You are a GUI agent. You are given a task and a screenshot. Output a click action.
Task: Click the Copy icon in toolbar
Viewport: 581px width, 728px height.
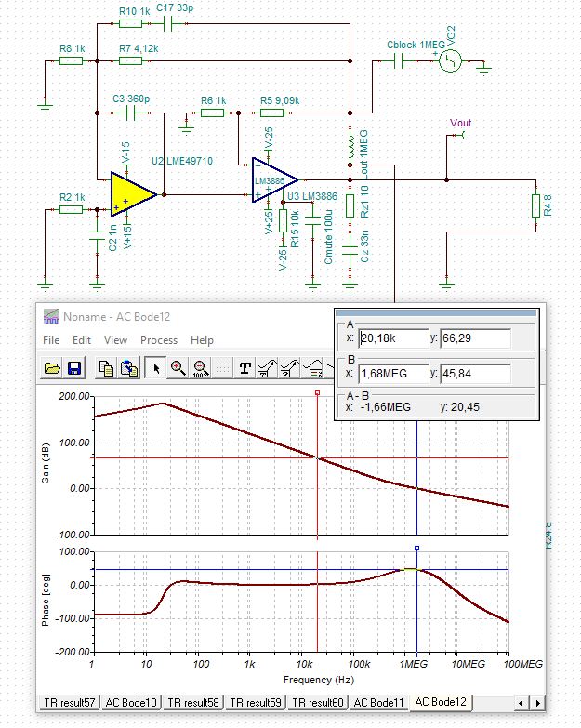(107, 368)
